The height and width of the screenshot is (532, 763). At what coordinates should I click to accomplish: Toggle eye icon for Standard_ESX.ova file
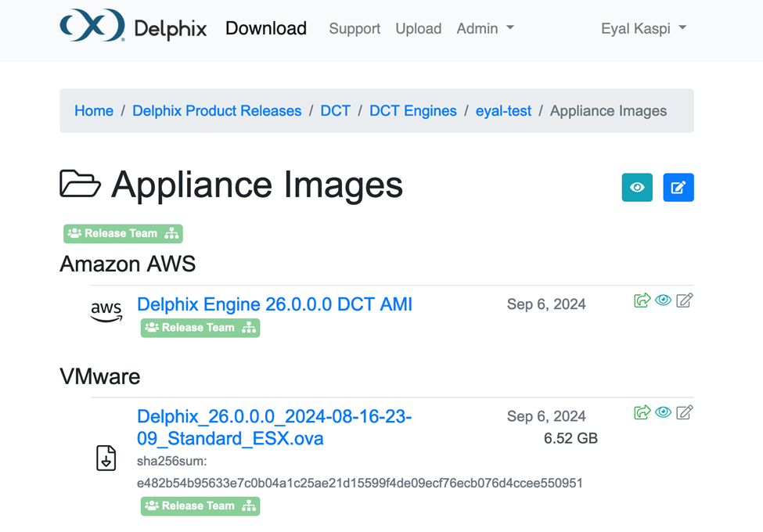(x=663, y=412)
